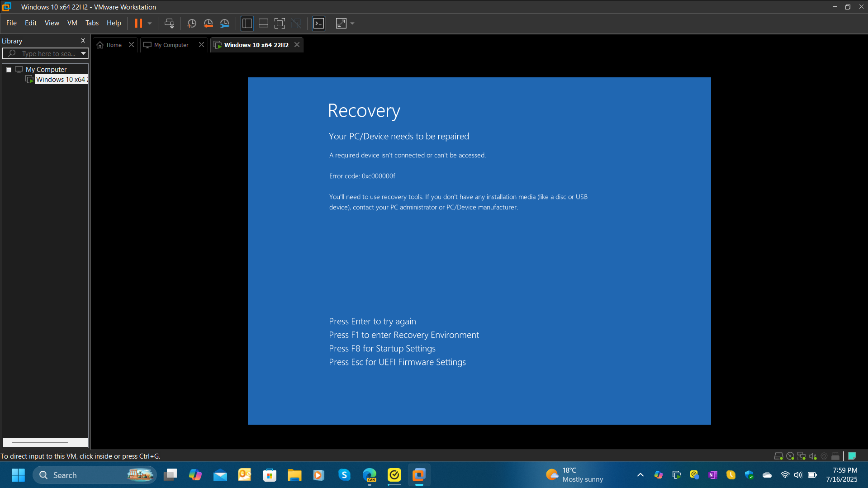Suspend the virtual machine
This screenshot has height=488, width=868.
138,23
